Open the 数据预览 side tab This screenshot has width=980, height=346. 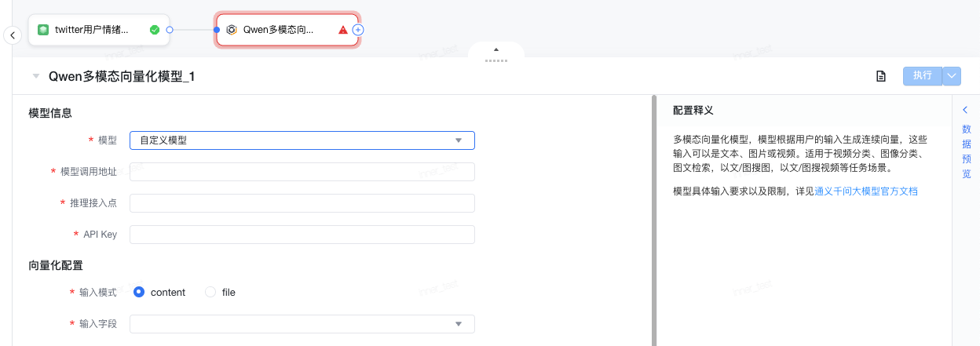pyautogui.click(x=966, y=151)
